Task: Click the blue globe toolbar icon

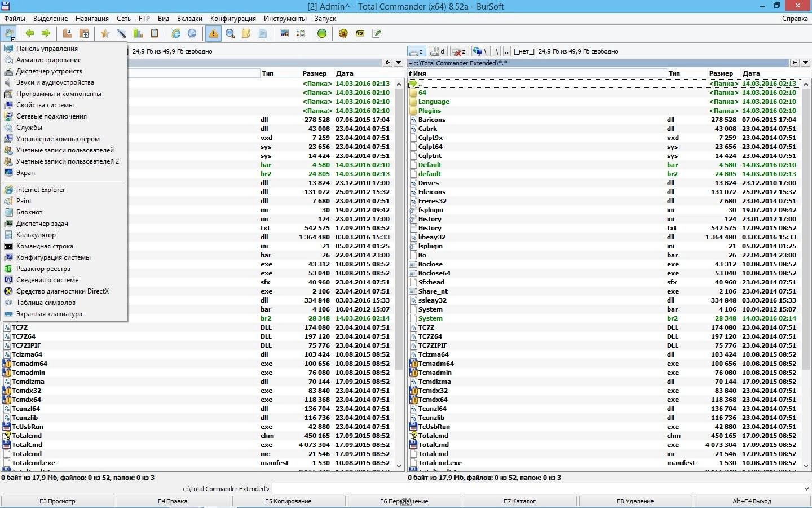Action: pos(192,33)
